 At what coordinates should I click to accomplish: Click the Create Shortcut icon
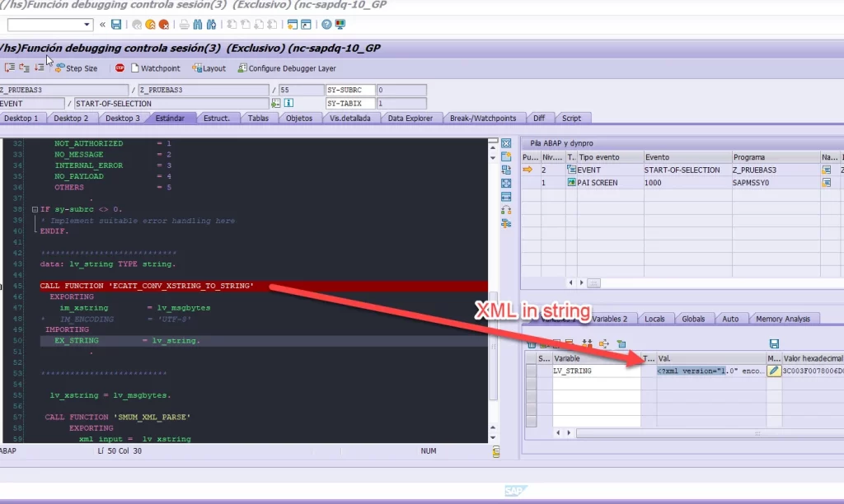point(306,24)
